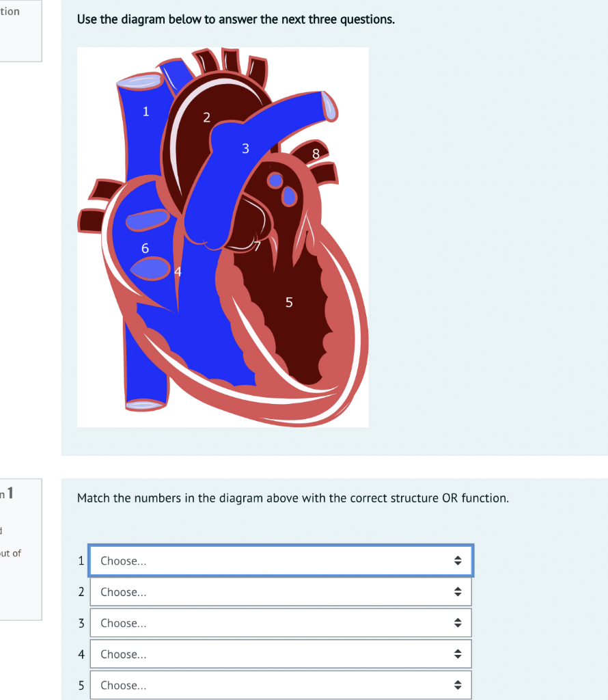Open the Choose dropdown for item 3
The height and width of the screenshot is (700, 608).
(x=280, y=623)
